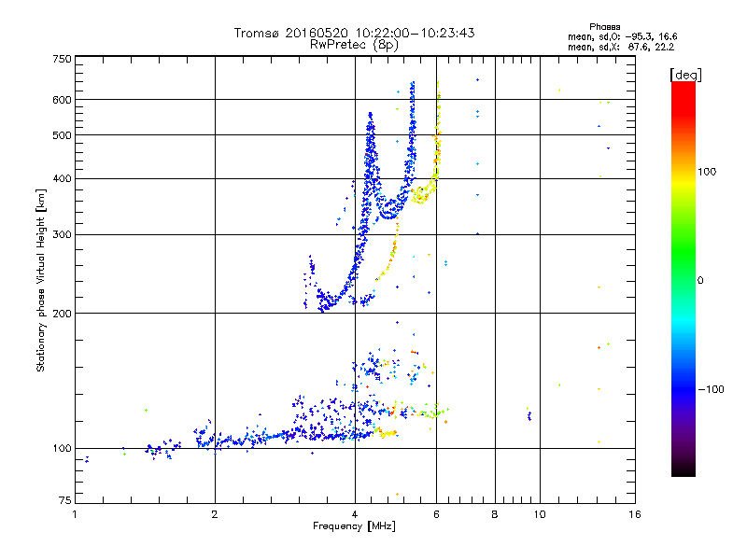This screenshot has height=560, width=747.
Task: Select the 'Phases' legend heading
Action: tap(604, 27)
